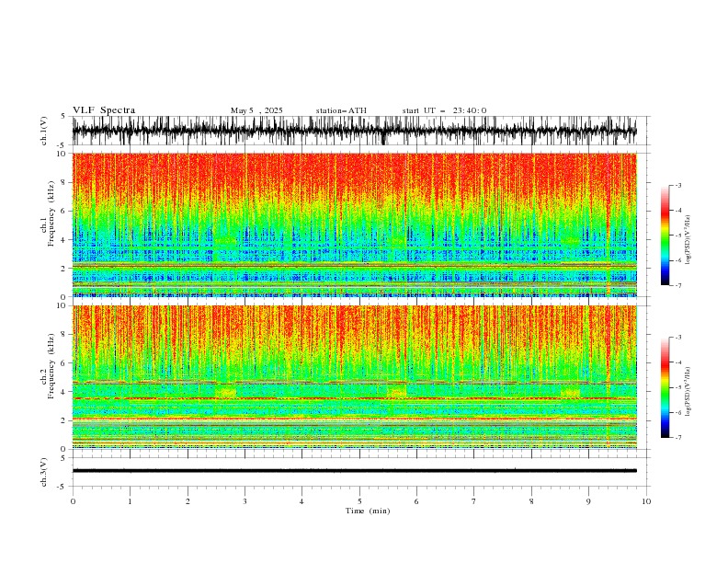Screen dimensions: 728x563
Task: Click the time axis tick label '3'
Action: tap(245, 501)
